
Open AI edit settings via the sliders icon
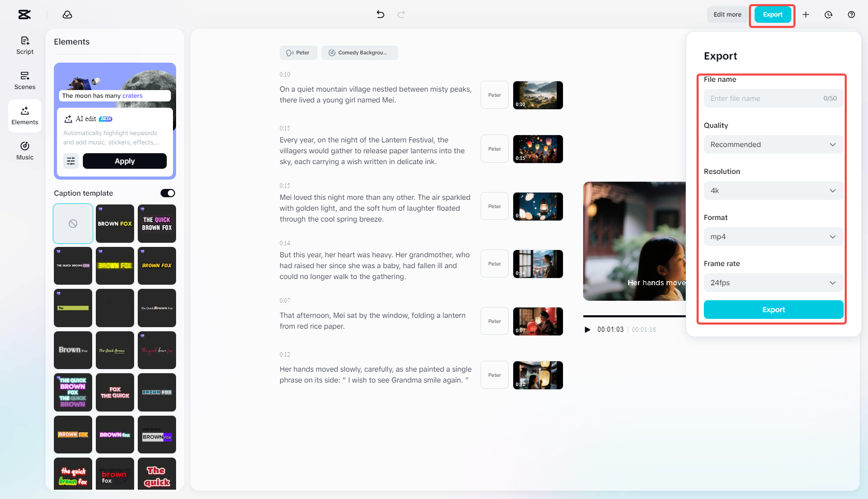(x=71, y=161)
